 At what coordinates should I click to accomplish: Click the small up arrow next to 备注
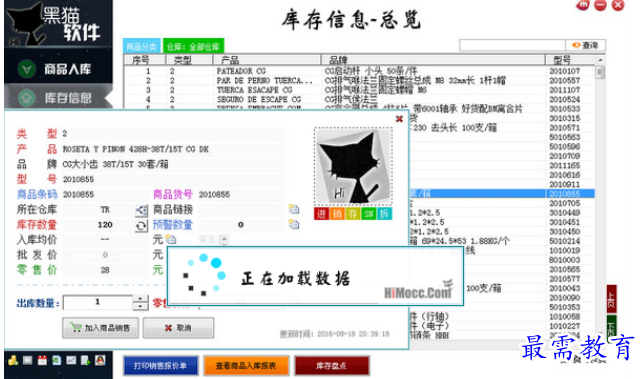click(224, 239)
